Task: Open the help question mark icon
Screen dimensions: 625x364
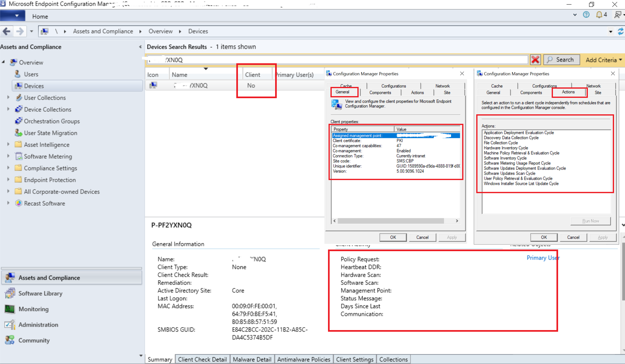Action: 586,15
